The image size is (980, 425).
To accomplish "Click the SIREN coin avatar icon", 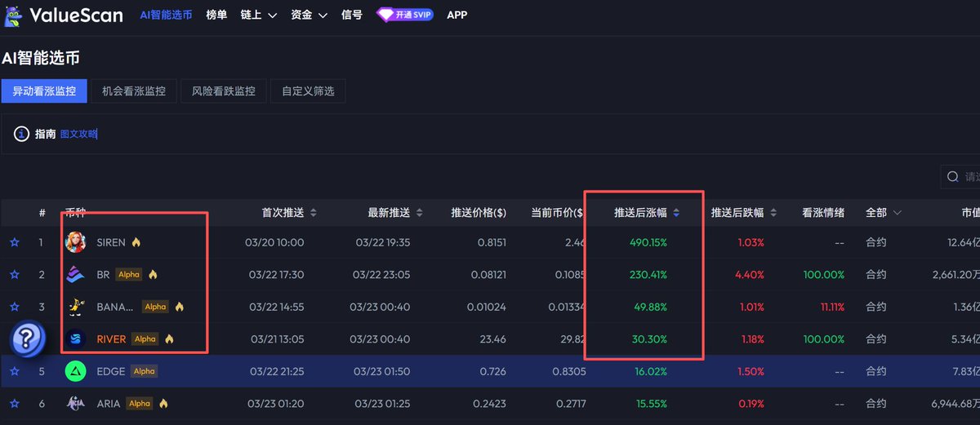I will [75, 242].
